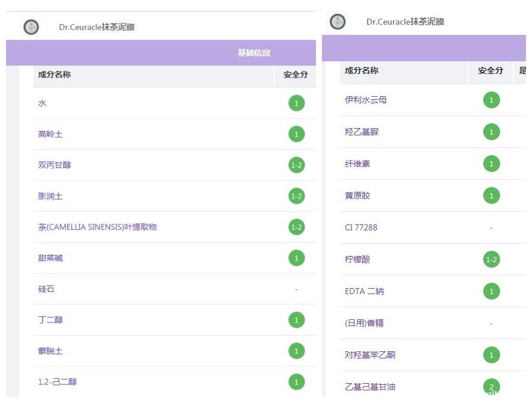This screenshot has width=532, height=403.
Task: Open the CI 77288 ingredient link
Action: (361, 227)
